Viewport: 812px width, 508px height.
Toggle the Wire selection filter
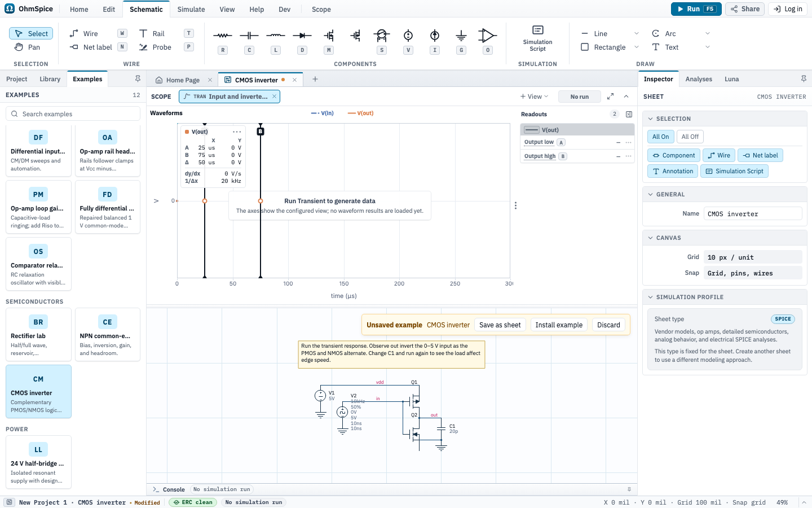[x=719, y=155]
